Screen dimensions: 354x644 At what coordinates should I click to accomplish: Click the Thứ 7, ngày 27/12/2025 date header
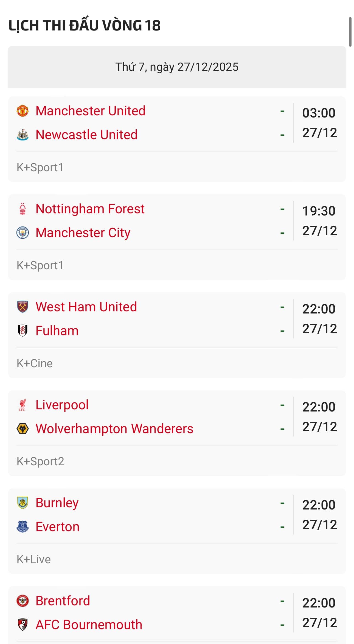point(177,67)
